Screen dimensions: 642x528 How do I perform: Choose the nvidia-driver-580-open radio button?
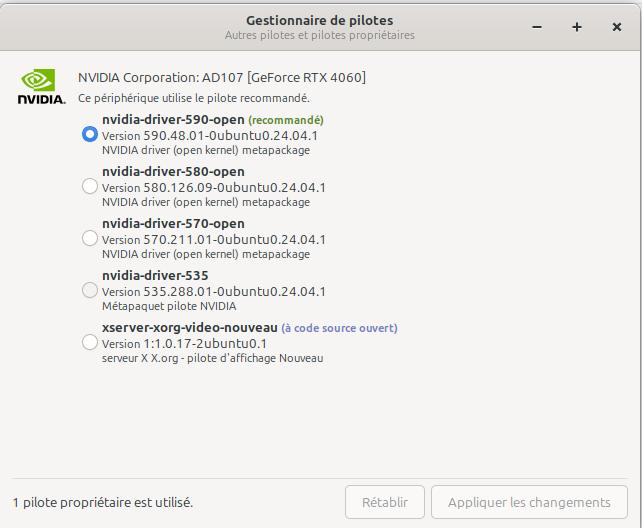point(90,186)
